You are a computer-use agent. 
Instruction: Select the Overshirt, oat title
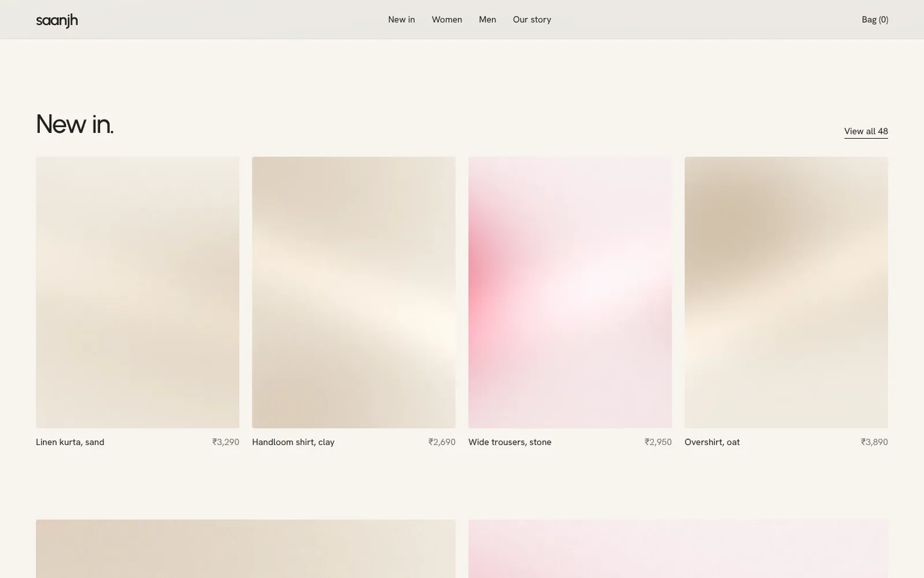point(712,442)
